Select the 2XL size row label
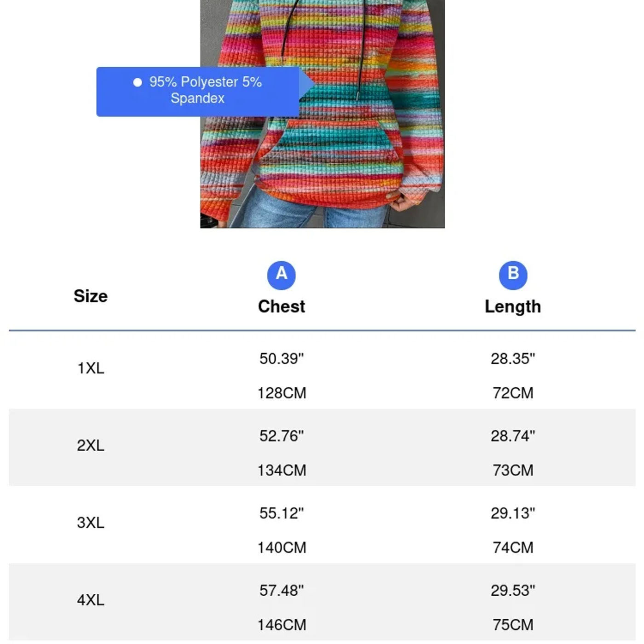 91,445
